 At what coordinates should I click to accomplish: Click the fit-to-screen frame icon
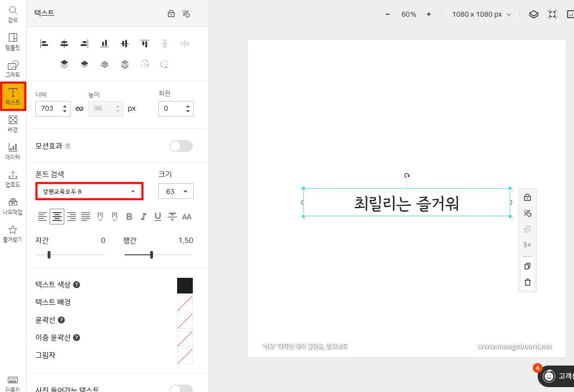[x=552, y=14]
